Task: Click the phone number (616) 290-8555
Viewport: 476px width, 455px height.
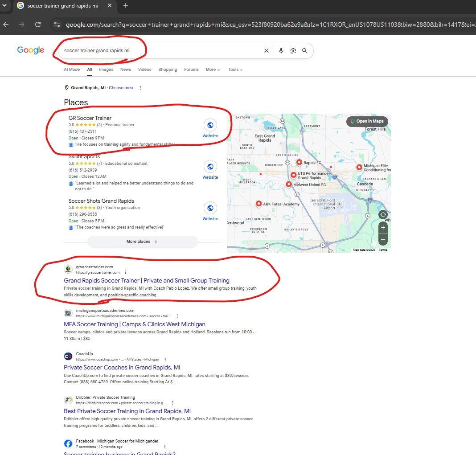Action: click(82, 214)
